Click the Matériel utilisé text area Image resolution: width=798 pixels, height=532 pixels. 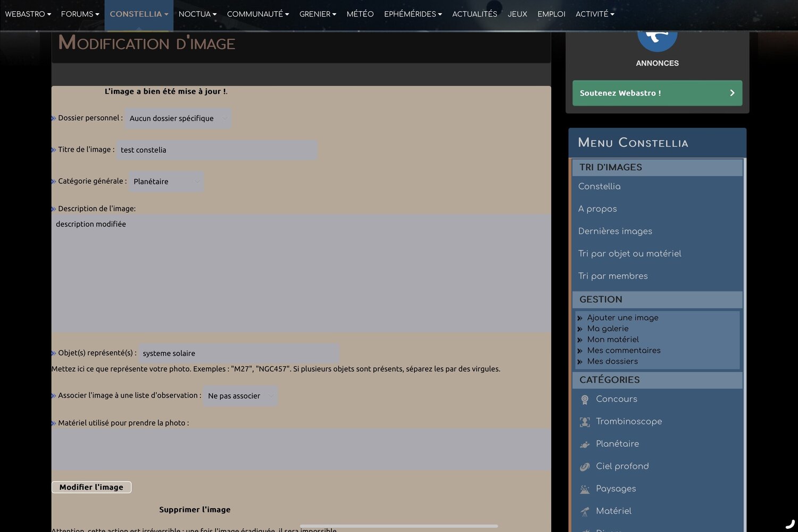pyautogui.click(x=301, y=450)
